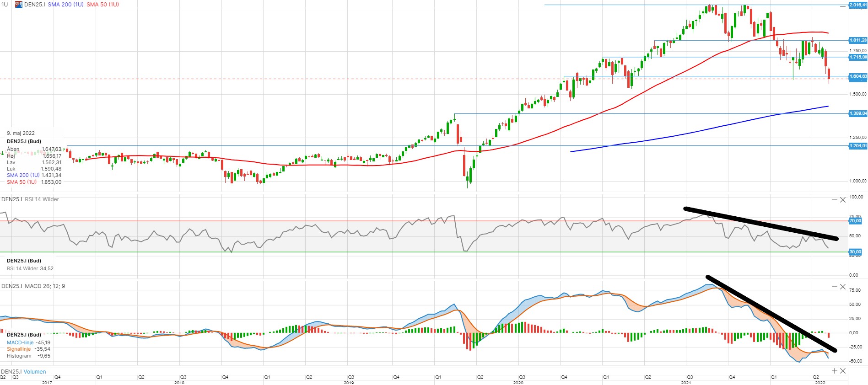
Task: Click the 2020 year marker on time axis
Action: pos(518,383)
